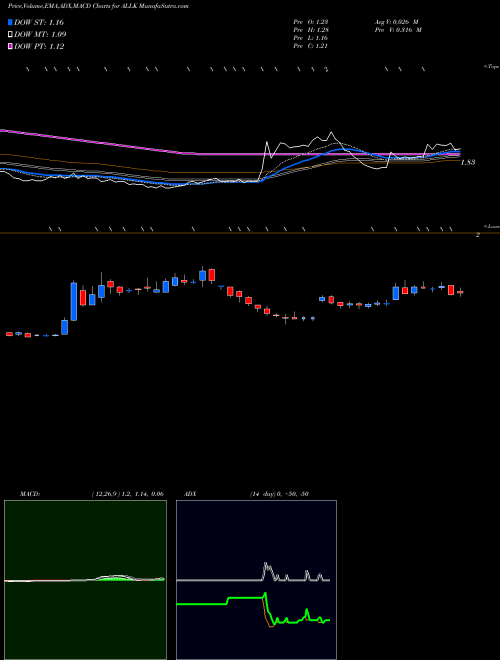The image size is (500, 660).
Task: Select the 'DOW MT: 1.09' legend label
Action: click(40, 35)
